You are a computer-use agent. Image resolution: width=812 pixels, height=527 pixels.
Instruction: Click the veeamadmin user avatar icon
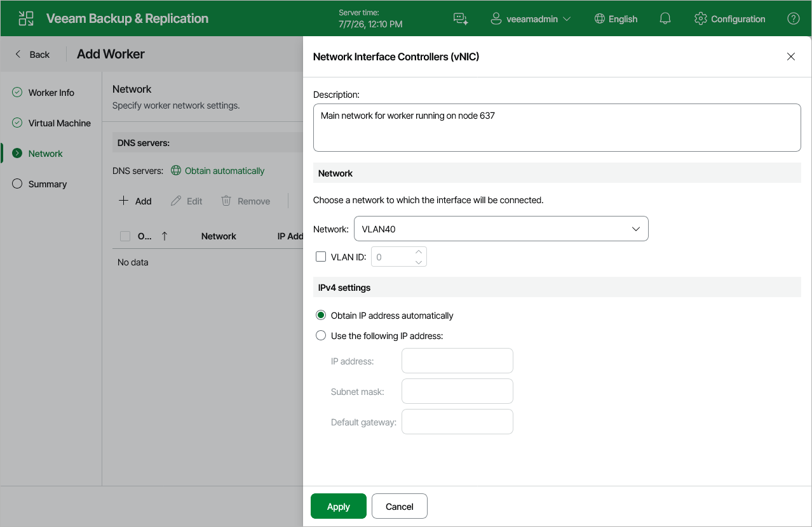pos(496,18)
